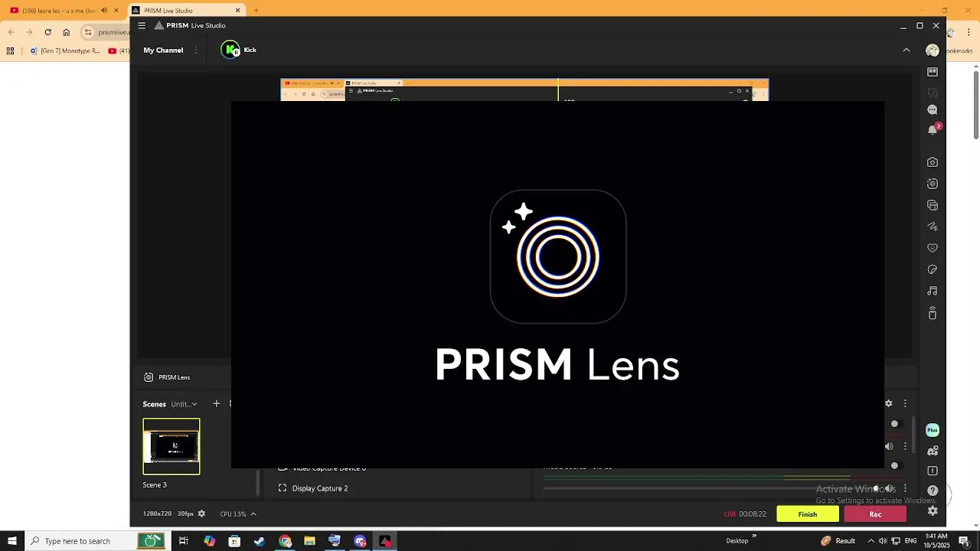This screenshot has width=980, height=551.
Task: Open the taskbar clock showing 1:41 AM
Action: tap(936, 541)
